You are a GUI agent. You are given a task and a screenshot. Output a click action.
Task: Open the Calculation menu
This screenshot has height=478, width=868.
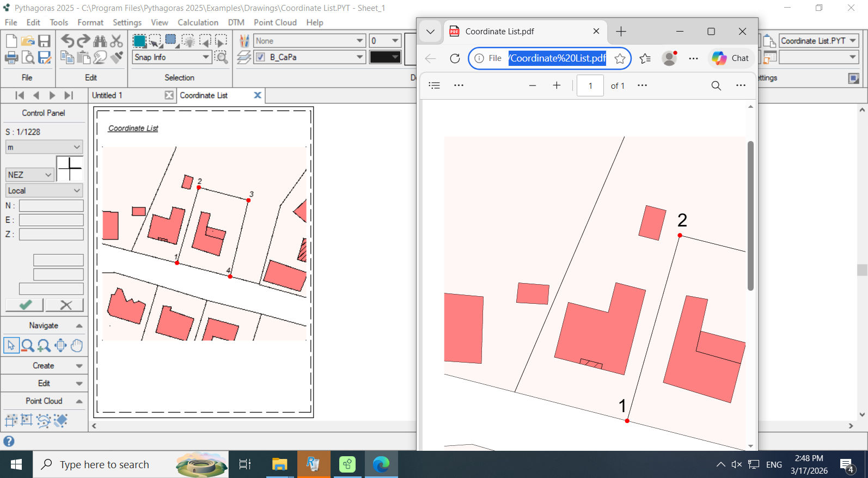click(x=198, y=22)
